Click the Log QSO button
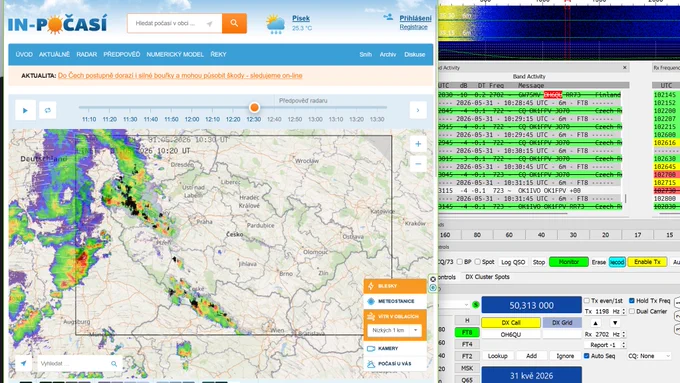The width and height of the screenshot is (680, 383). click(513, 262)
